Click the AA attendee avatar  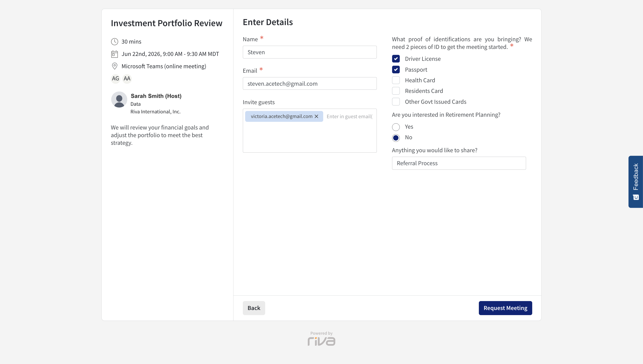pyautogui.click(x=127, y=79)
